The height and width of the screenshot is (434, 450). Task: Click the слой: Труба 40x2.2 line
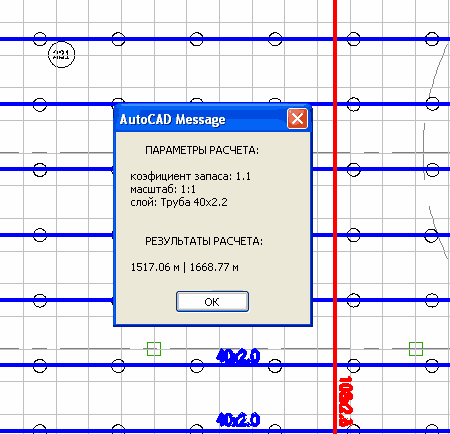179,202
